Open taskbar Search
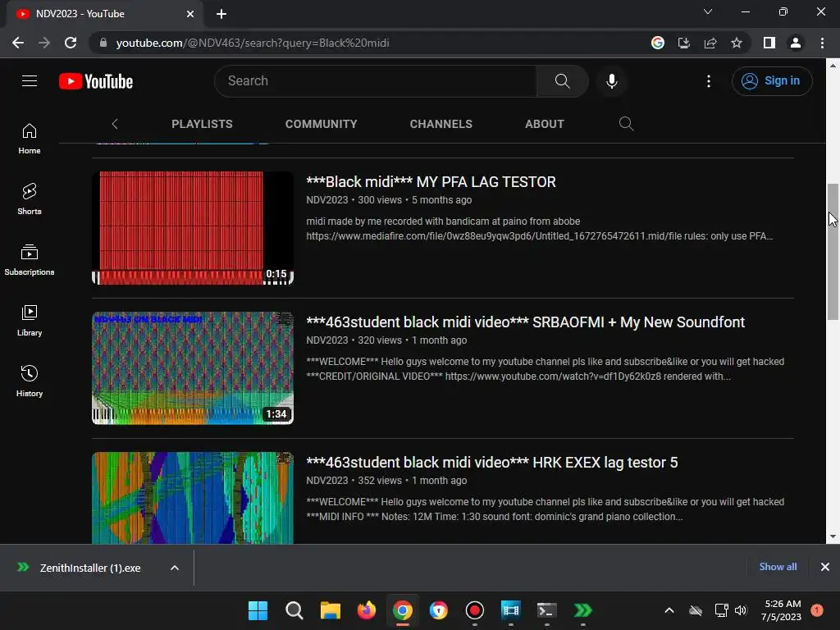Image resolution: width=840 pixels, height=630 pixels. [x=294, y=610]
